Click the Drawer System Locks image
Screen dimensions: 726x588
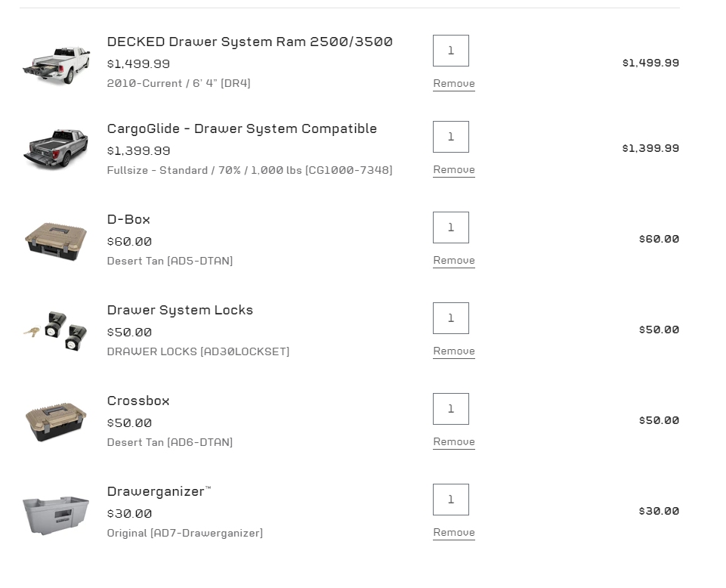pyautogui.click(x=56, y=330)
